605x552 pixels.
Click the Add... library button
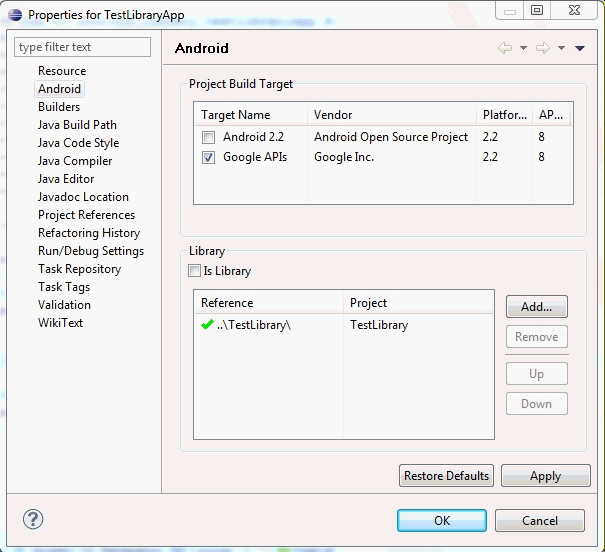point(537,307)
